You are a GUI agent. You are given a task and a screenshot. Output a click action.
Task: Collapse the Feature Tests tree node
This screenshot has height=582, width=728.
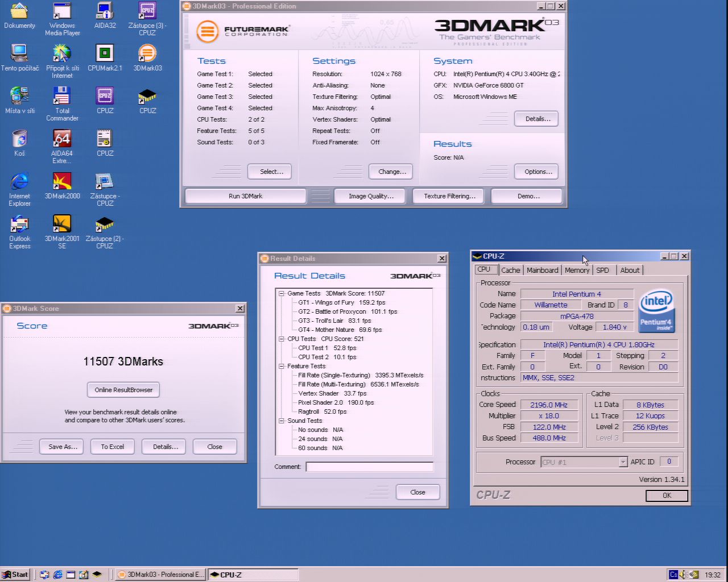(281, 366)
